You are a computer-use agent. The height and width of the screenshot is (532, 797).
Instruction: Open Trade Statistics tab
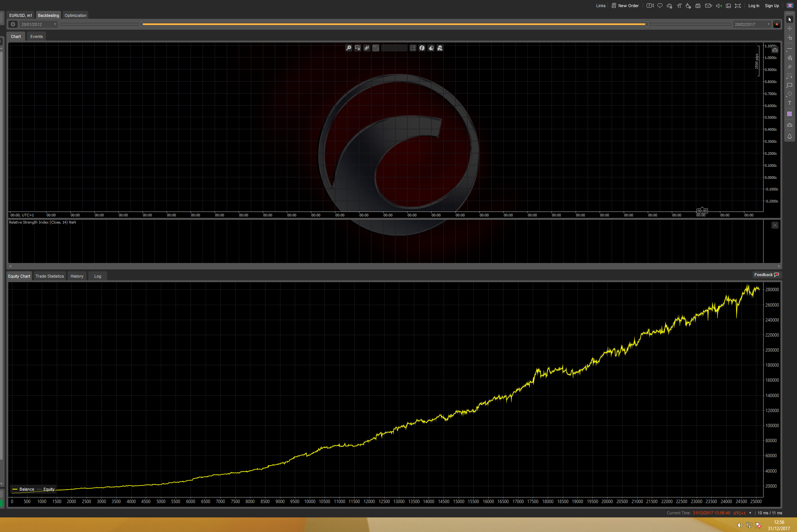point(50,276)
